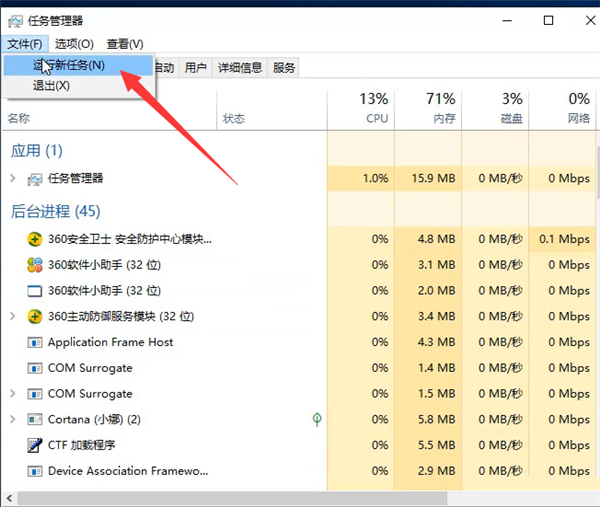The image size is (600, 507).
Task: Sort processes by the CPU column
Action: pos(375,108)
